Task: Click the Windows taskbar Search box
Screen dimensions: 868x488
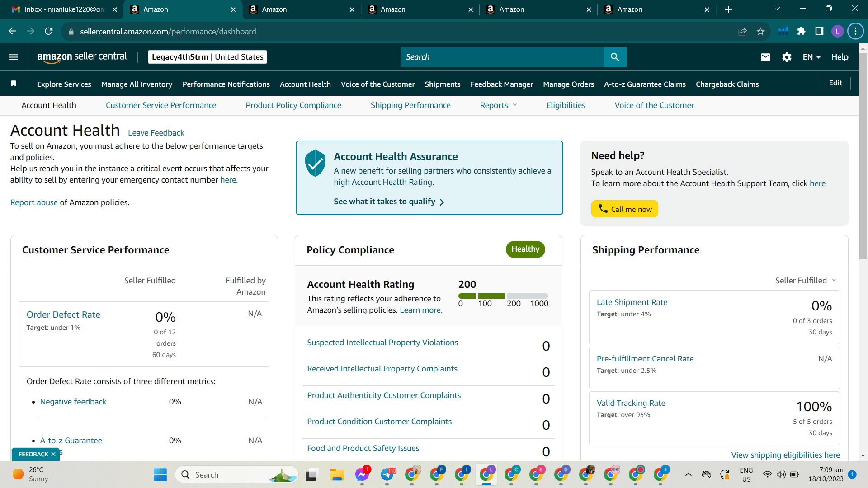Action: [x=237, y=474]
